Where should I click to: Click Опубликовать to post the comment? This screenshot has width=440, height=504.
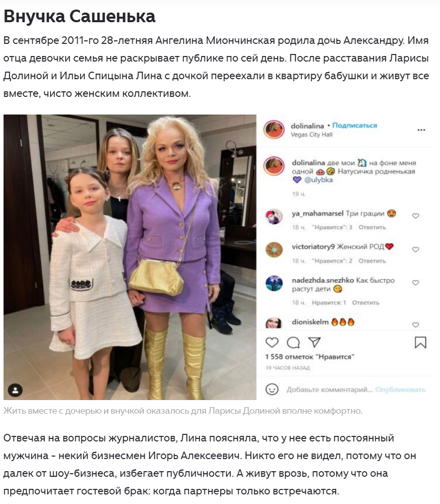tap(400, 389)
